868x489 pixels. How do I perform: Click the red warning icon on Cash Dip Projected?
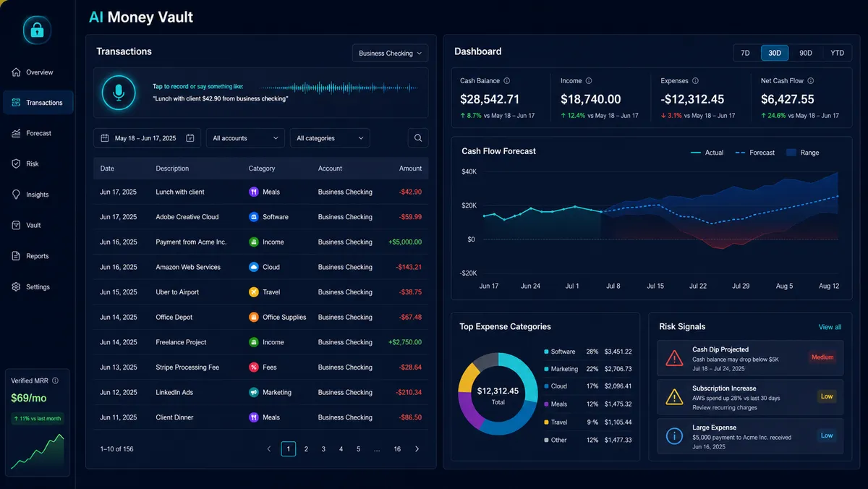(674, 357)
